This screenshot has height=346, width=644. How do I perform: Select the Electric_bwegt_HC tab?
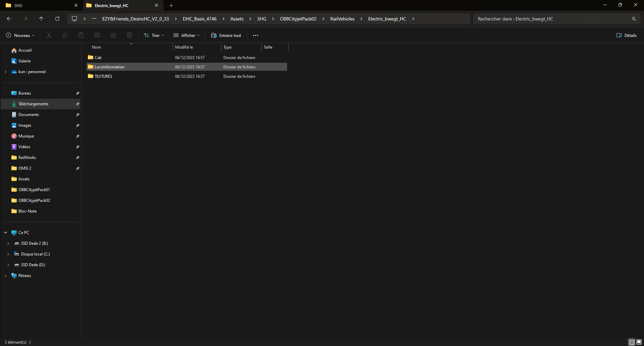123,5
